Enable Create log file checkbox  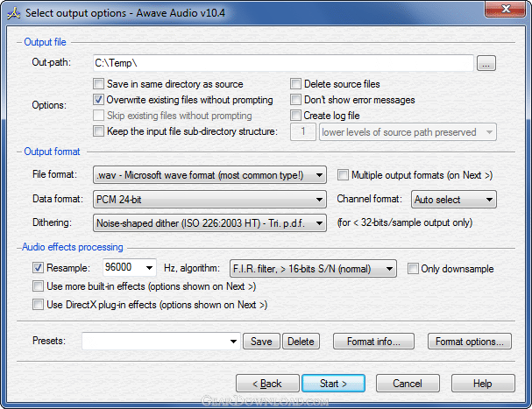click(295, 116)
